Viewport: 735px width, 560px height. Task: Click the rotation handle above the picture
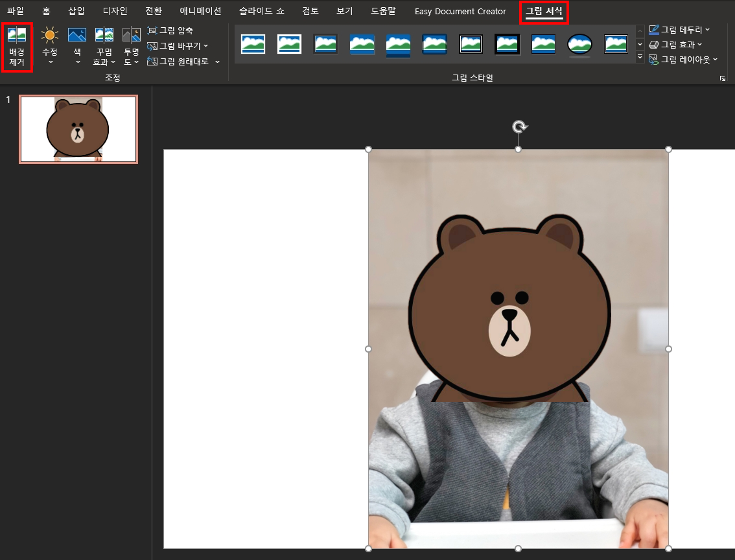pos(519,126)
